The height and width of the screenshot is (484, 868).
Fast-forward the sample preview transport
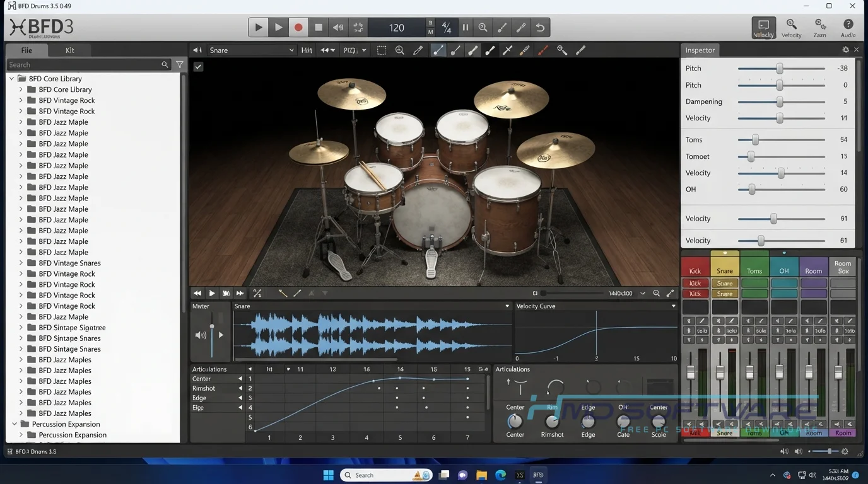240,293
